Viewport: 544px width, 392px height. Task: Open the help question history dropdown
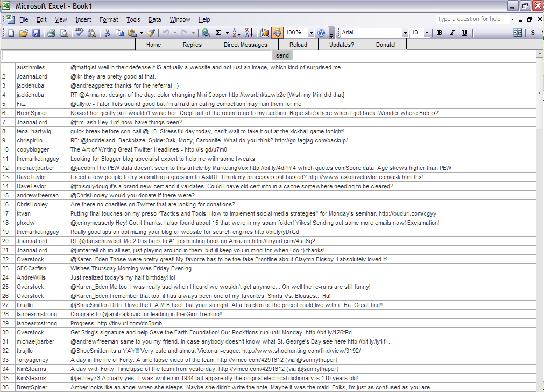[512, 19]
